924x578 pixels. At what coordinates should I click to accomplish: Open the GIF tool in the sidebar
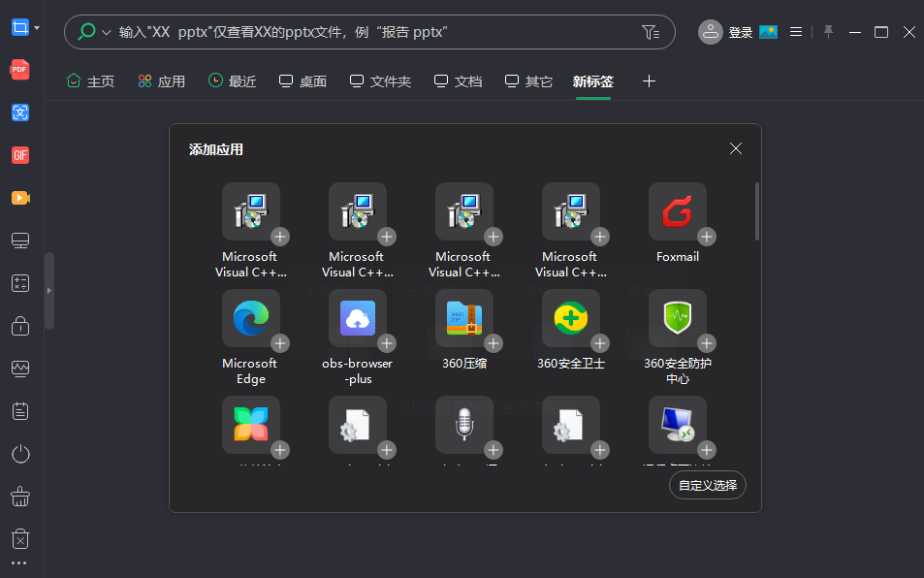20,155
